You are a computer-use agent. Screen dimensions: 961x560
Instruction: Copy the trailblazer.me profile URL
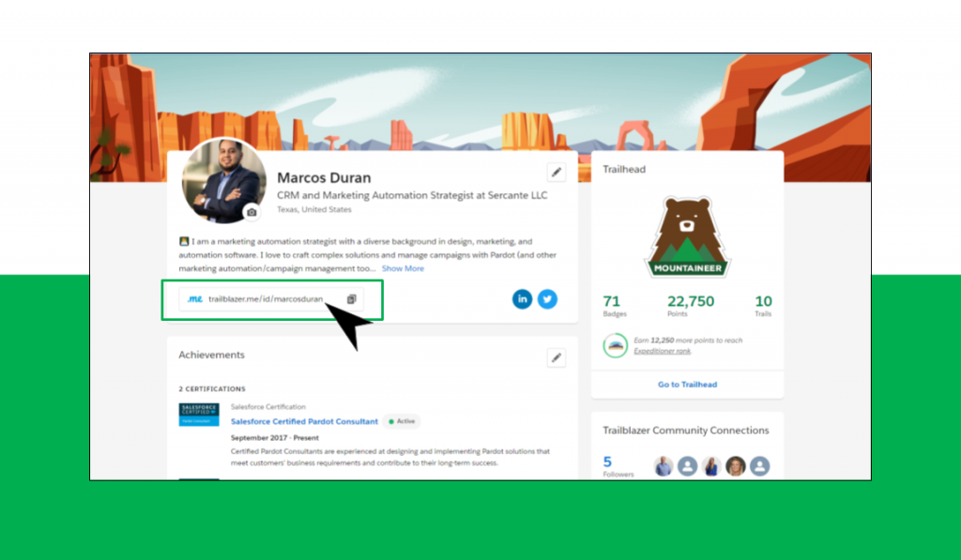(351, 299)
